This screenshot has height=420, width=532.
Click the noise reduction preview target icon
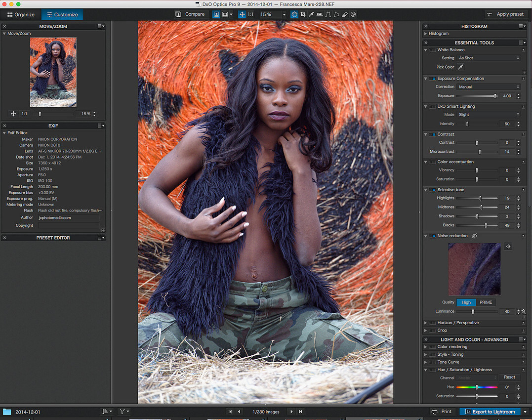coord(508,246)
